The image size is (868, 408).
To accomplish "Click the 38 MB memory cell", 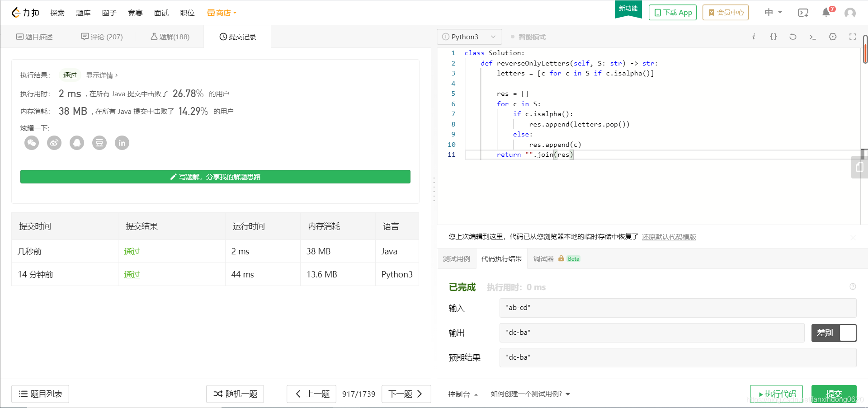I will (338, 251).
